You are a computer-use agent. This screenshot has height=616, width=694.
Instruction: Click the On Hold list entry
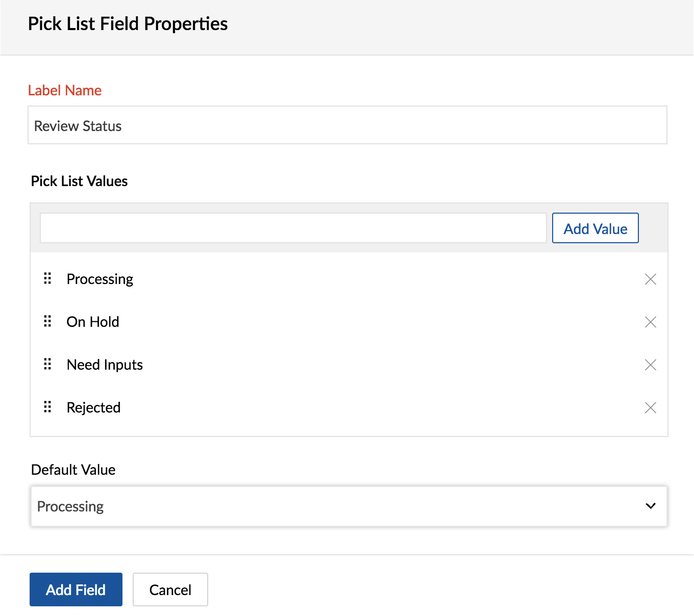pyautogui.click(x=93, y=322)
